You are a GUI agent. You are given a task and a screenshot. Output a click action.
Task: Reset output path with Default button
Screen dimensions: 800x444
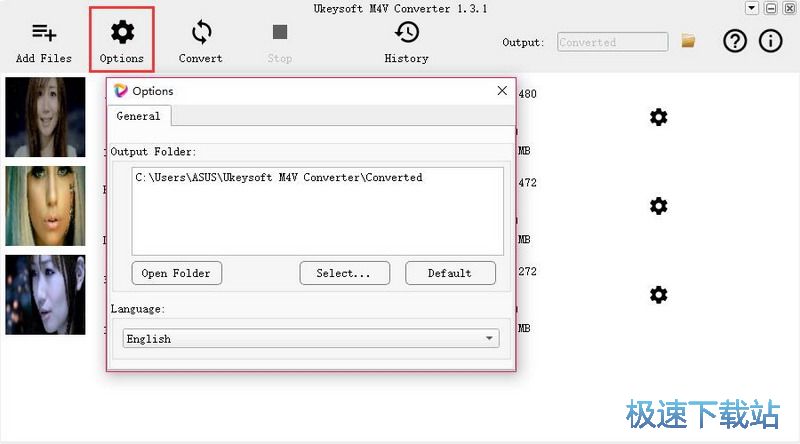(x=450, y=273)
